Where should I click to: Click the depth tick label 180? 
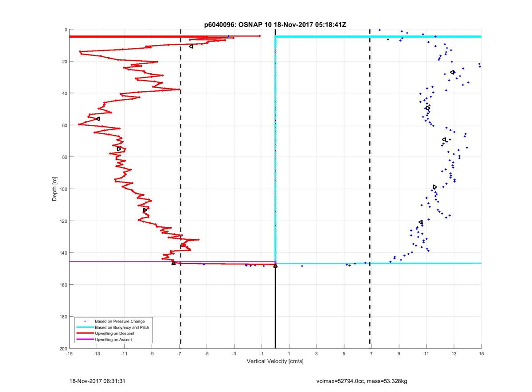tap(63, 317)
